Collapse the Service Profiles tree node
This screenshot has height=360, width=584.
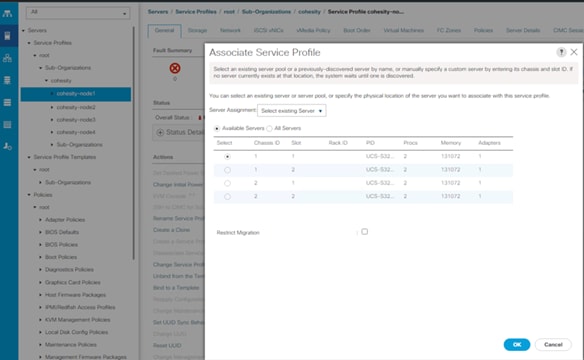29,43
